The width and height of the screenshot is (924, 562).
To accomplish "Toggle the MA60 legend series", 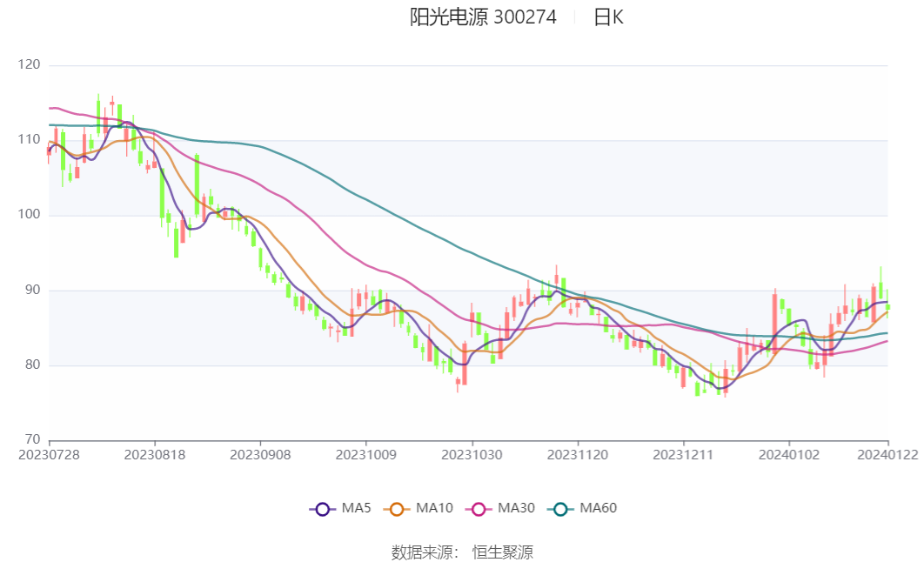I will pyautogui.click(x=582, y=508).
